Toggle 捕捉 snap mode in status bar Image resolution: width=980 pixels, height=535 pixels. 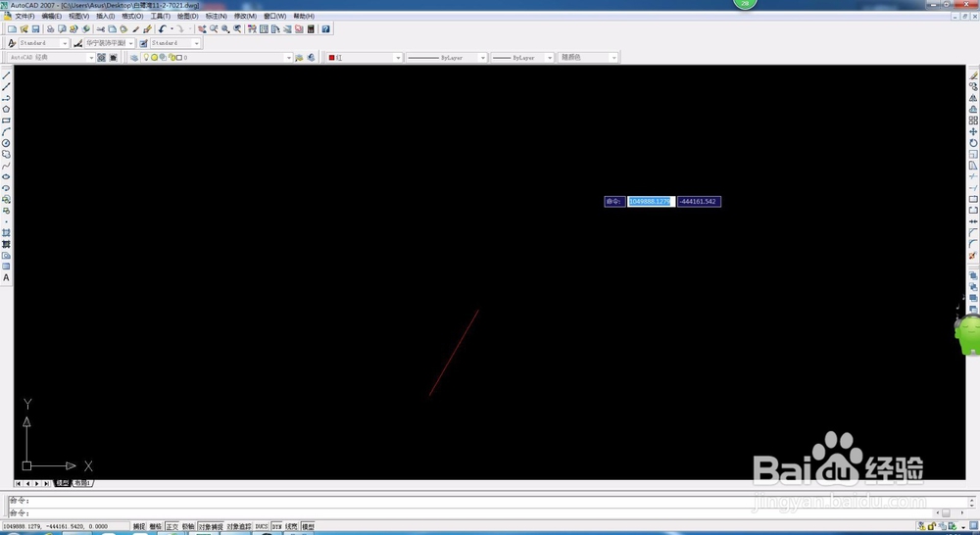[139, 527]
